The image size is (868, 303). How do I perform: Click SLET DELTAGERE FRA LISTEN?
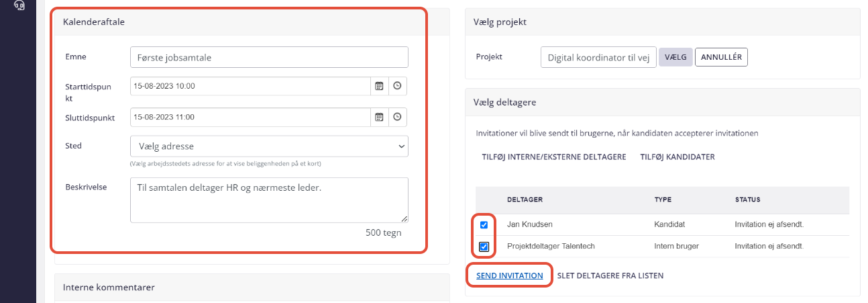coord(610,275)
